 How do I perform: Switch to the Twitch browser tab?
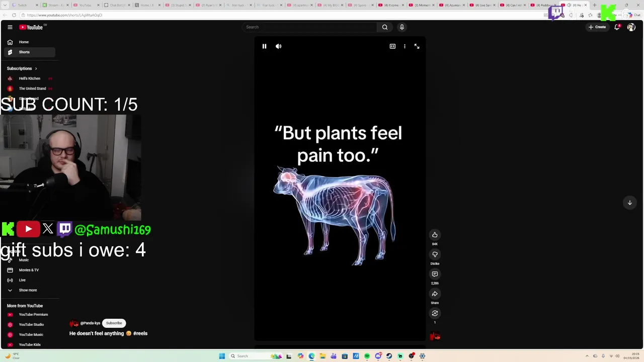pyautogui.click(x=24, y=5)
